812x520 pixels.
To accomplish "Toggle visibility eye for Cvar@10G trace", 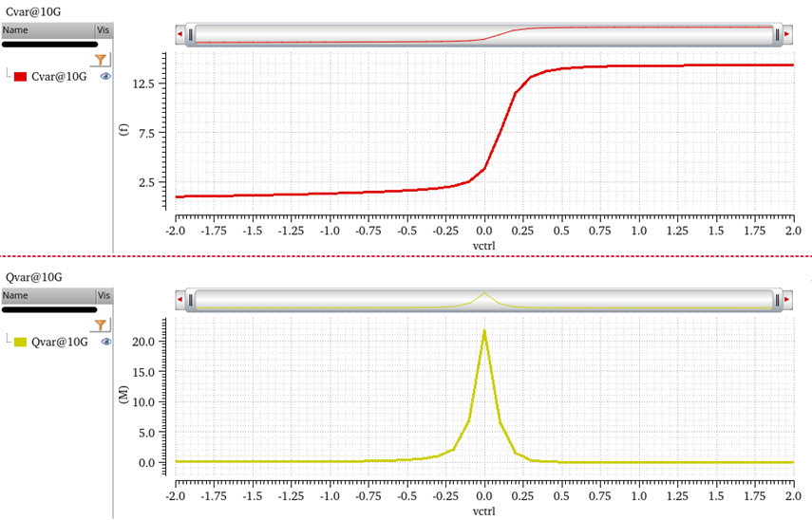I will pos(105,76).
